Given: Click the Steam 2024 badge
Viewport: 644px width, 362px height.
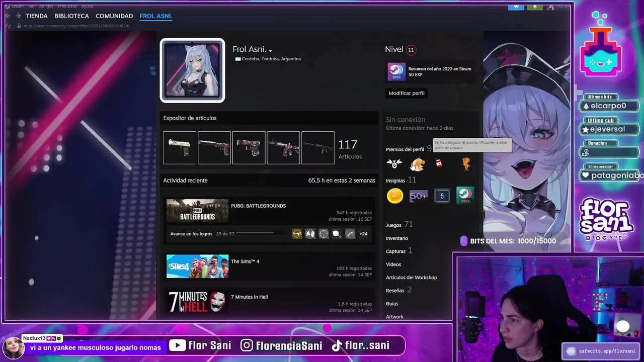Looking at the screenshot, I should click(465, 196).
